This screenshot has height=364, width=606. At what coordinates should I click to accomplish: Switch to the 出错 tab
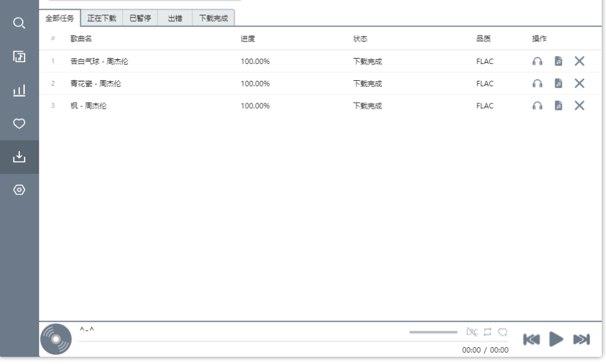(175, 18)
